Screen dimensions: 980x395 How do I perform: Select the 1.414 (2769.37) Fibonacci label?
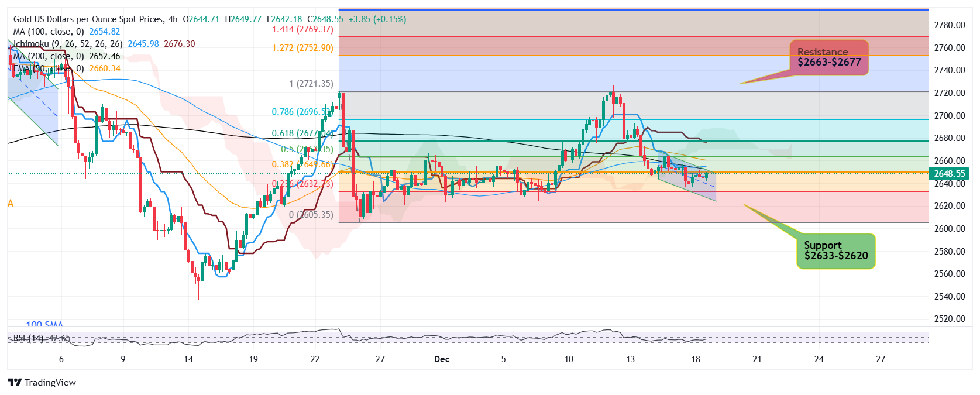pyautogui.click(x=302, y=29)
